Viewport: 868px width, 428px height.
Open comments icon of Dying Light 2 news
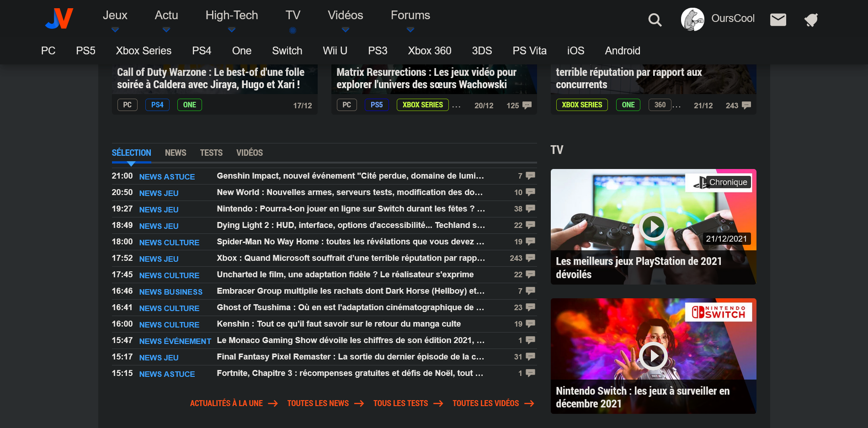[530, 225]
